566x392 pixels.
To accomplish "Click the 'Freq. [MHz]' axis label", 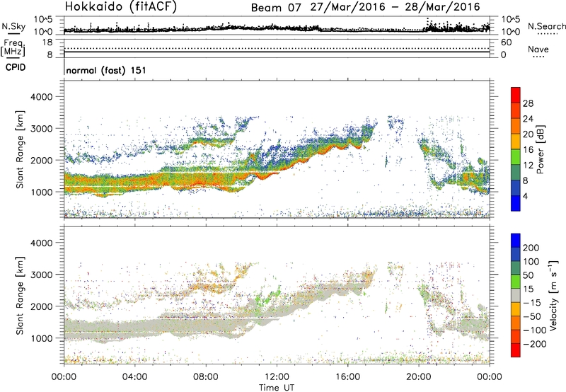I will [13, 47].
